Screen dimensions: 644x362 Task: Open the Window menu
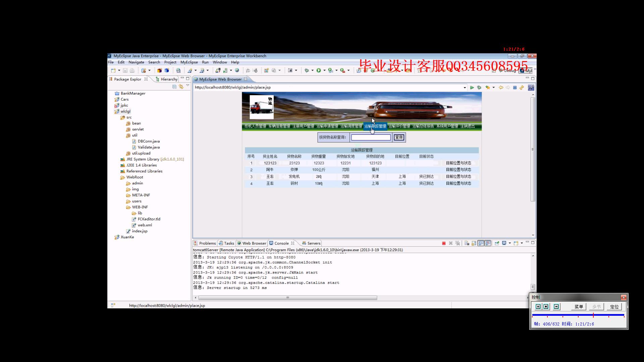pos(220,62)
